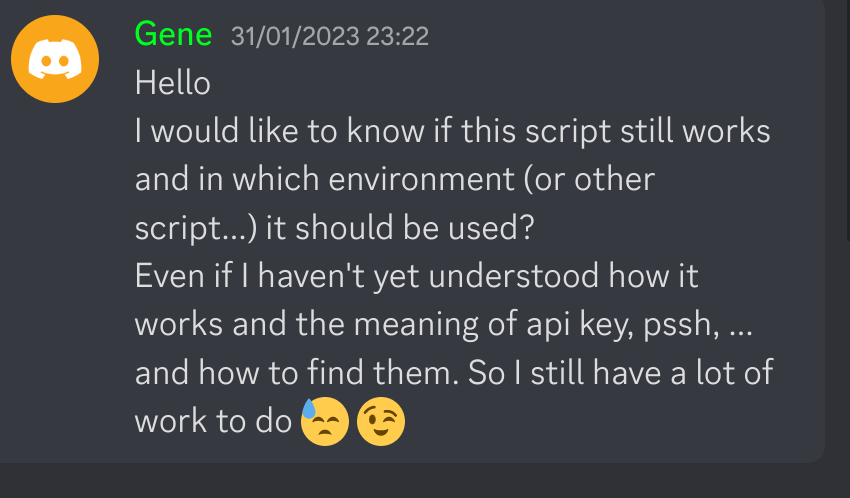This screenshot has width=850, height=498.
Task: Click the time 23:22 in the timestamp
Action: point(400,37)
